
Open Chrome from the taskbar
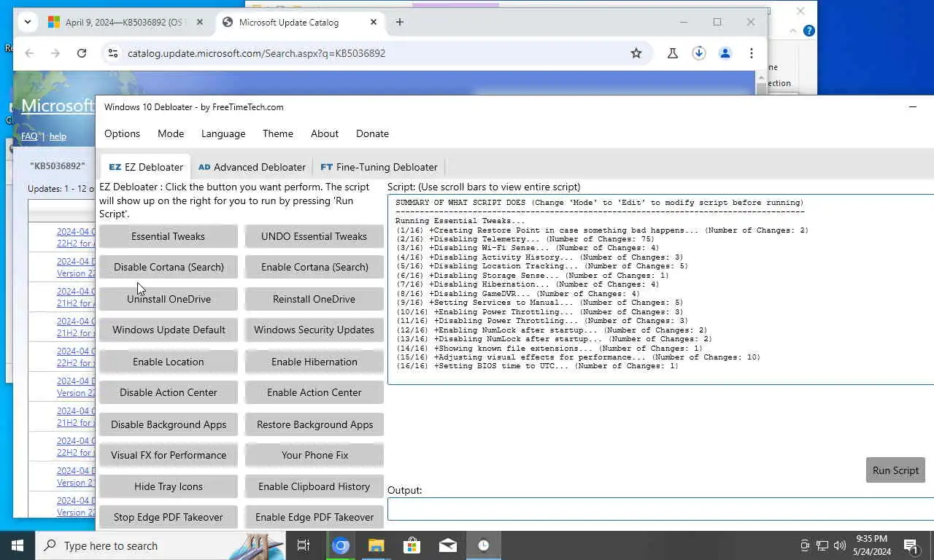tap(341, 545)
